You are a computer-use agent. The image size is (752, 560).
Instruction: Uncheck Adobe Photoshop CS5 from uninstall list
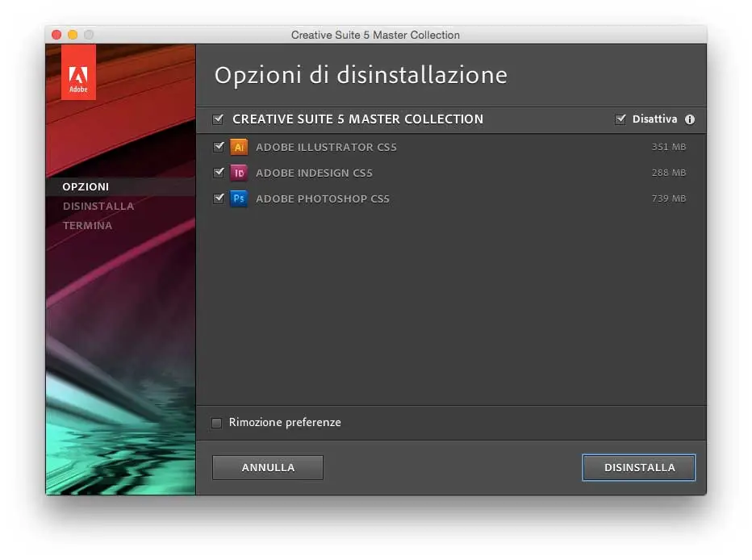pyautogui.click(x=218, y=199)
